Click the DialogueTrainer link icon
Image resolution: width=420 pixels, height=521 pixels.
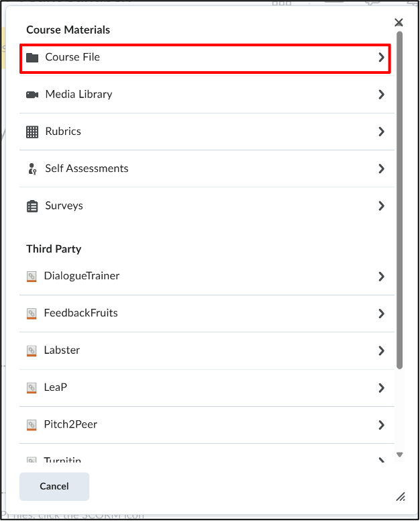32,277
